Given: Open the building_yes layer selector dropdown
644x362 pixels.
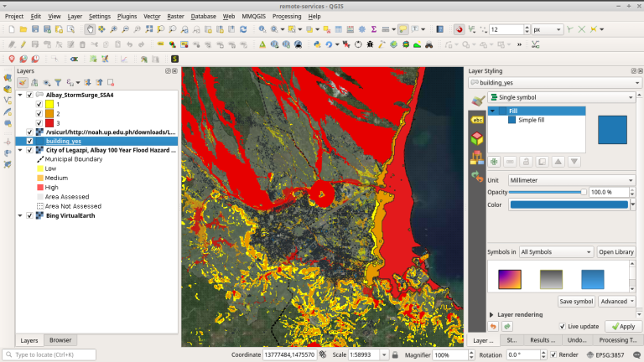Looking at the screenshot, I should pyautogui.click(x=555, y=82).
